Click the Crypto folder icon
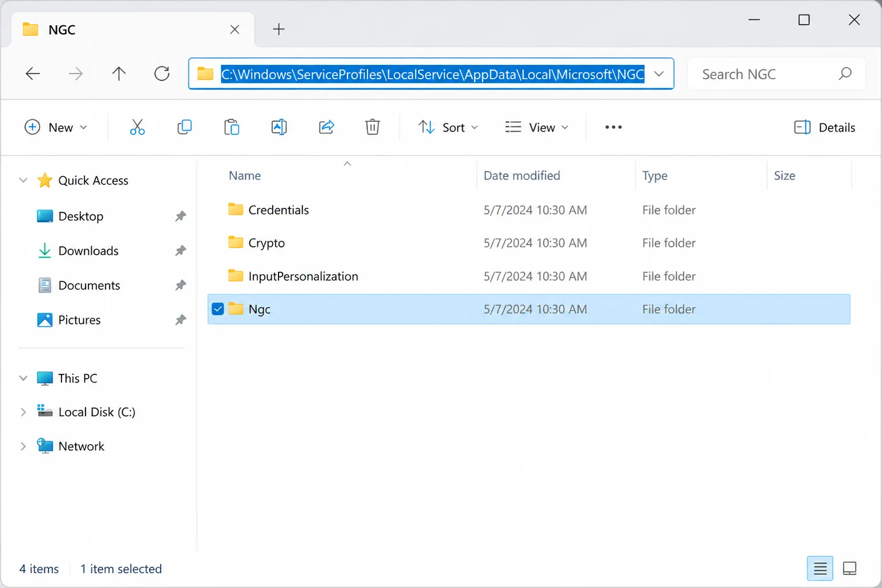The height and width of the screenshot is (588, 882). coord(235,242)
